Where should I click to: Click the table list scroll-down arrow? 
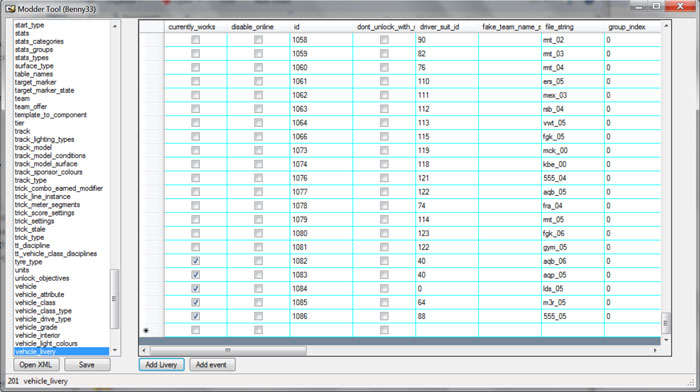(115, 350)
